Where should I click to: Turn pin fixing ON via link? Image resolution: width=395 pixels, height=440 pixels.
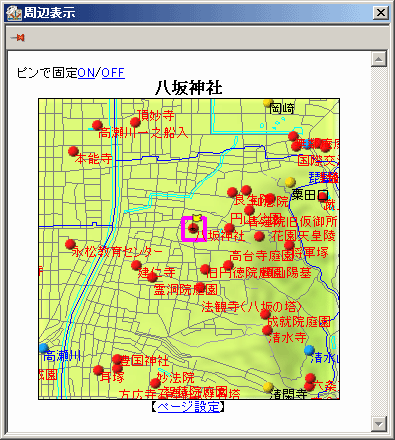click(x=86, y=73)
